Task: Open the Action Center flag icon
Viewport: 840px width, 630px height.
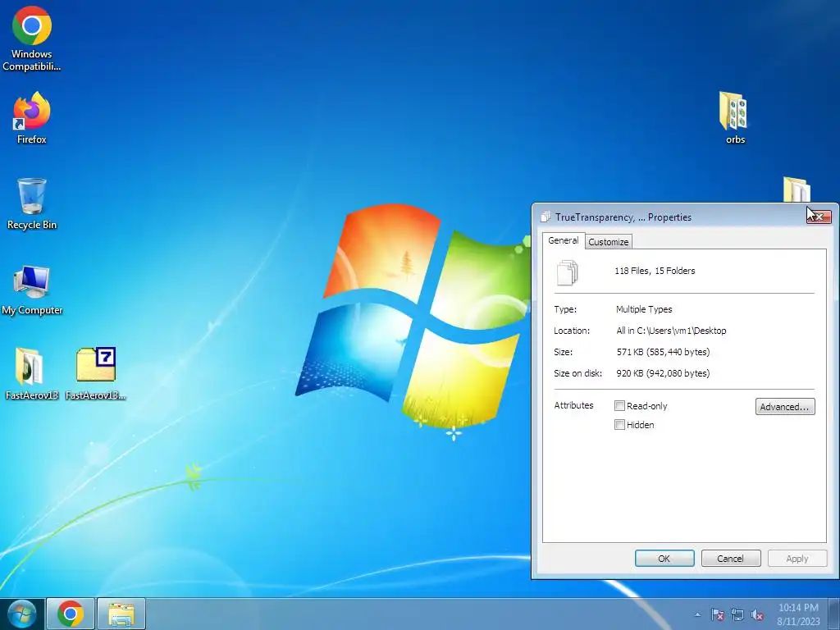Action: [x=717, y=614]
